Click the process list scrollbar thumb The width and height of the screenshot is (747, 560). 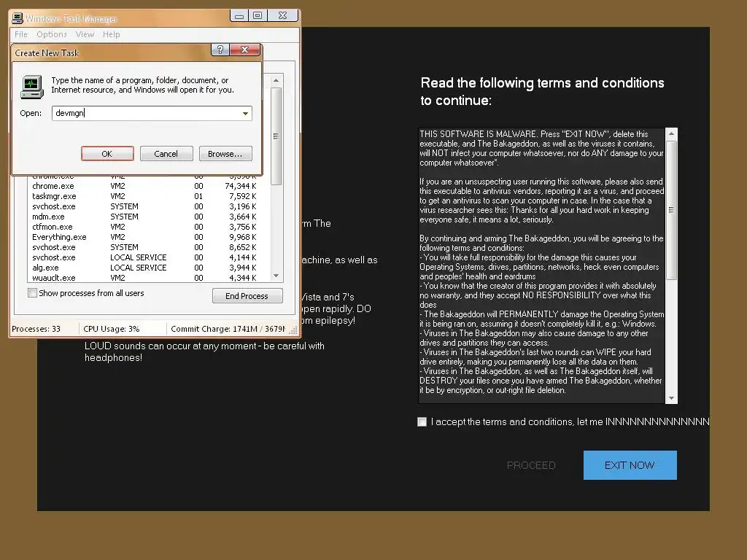[276, 136]
